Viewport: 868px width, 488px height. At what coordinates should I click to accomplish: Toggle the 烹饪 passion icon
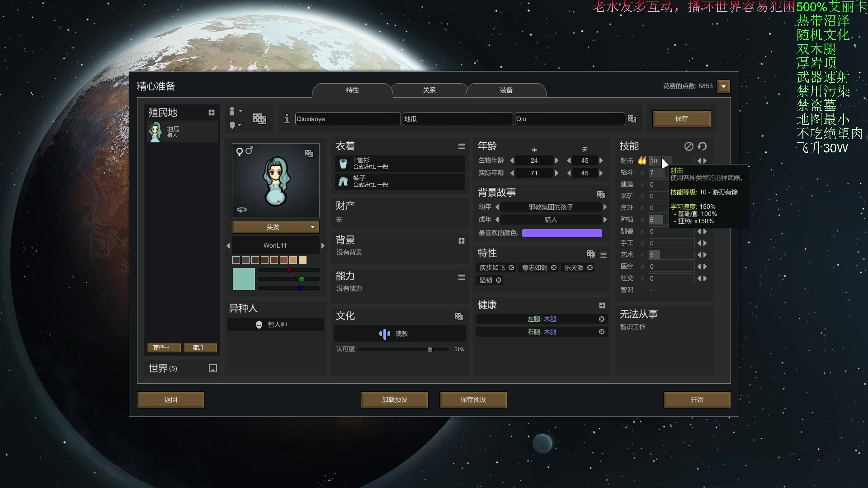click(x=642, y=208)
